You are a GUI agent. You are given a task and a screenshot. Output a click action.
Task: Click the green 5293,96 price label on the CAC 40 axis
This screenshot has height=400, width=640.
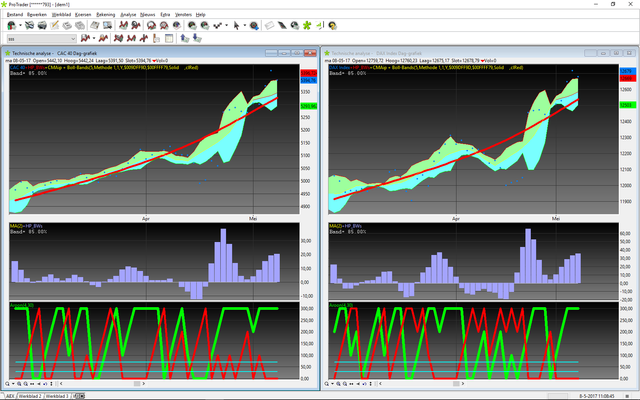(x=309, y=106)
